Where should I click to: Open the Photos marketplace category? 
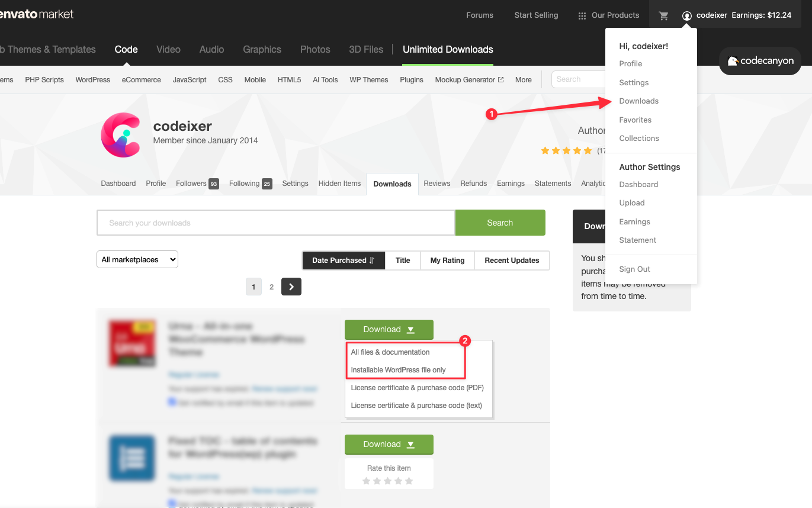click(x=315, y=50)
